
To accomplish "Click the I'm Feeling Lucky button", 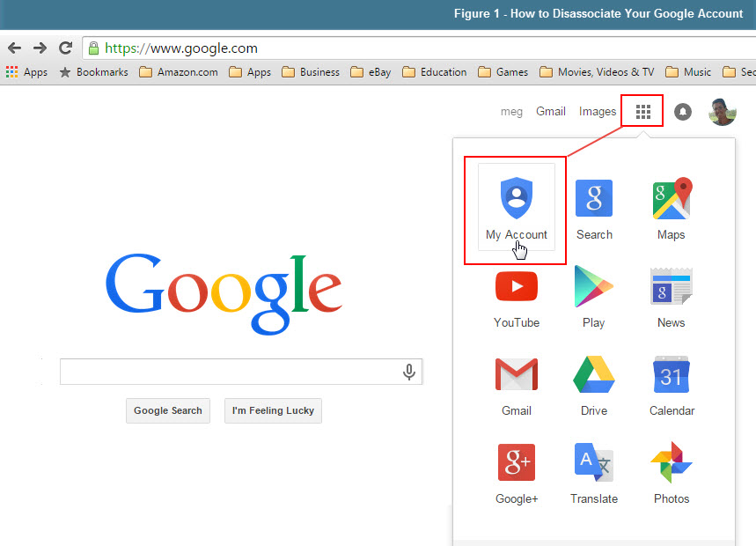I will coord(273,410).
